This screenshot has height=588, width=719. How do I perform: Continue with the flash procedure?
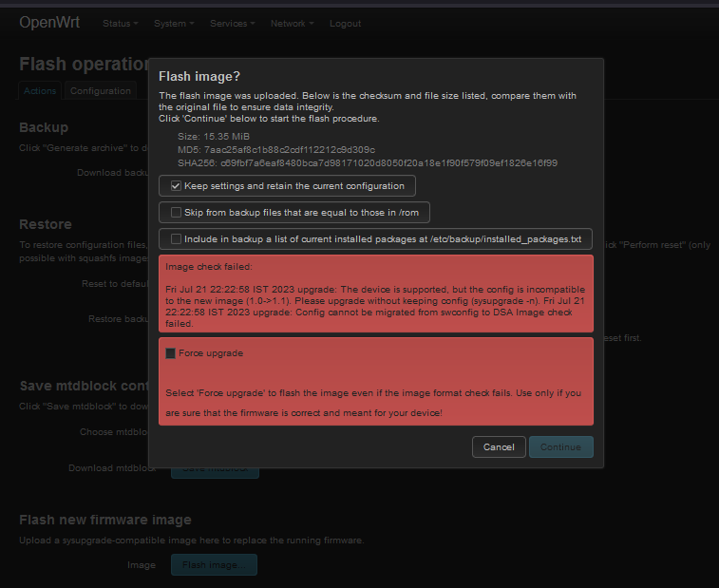coord(560,446)
